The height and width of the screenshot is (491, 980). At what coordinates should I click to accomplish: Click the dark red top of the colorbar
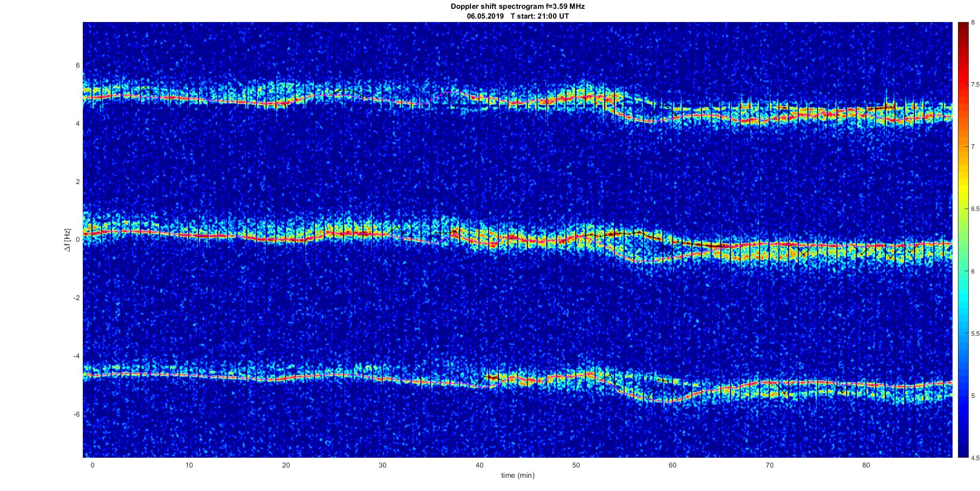click(963, 27)
